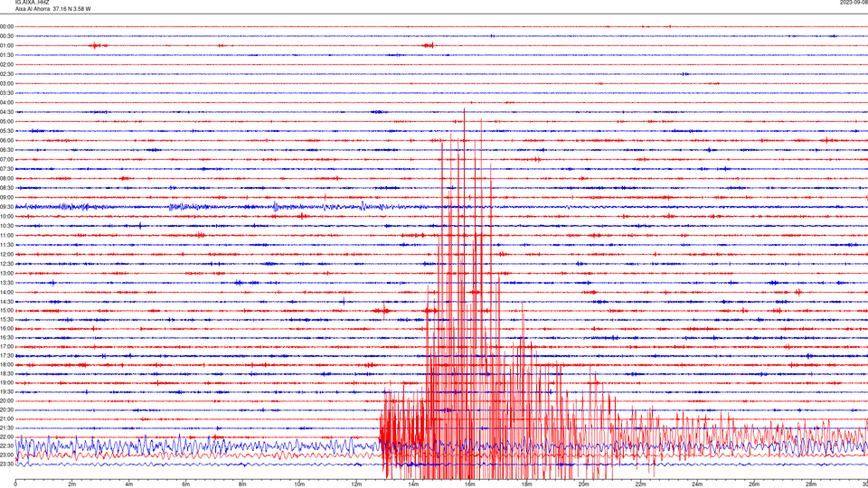Click the '06:30' row label
Viewport: 868px width, 488px height.
[6, 150]
